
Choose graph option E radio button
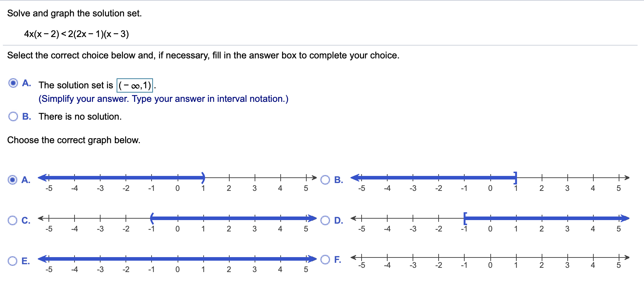13,261
